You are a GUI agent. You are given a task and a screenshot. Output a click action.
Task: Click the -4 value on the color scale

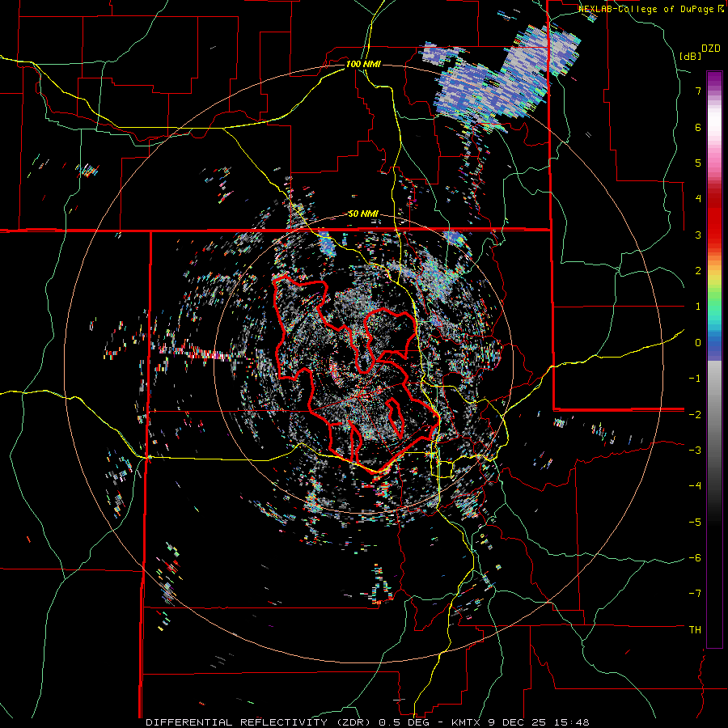695,486
